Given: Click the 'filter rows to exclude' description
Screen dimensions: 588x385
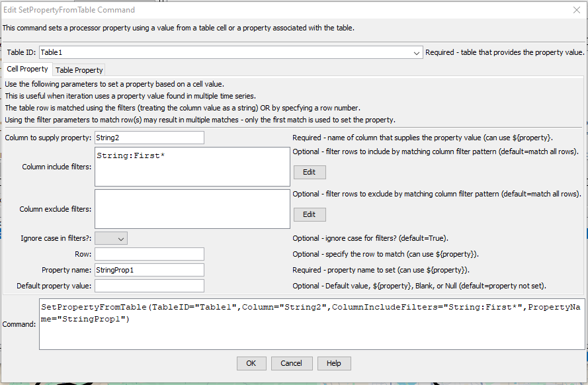Looking at the screenshot, I should pos(437,194).
